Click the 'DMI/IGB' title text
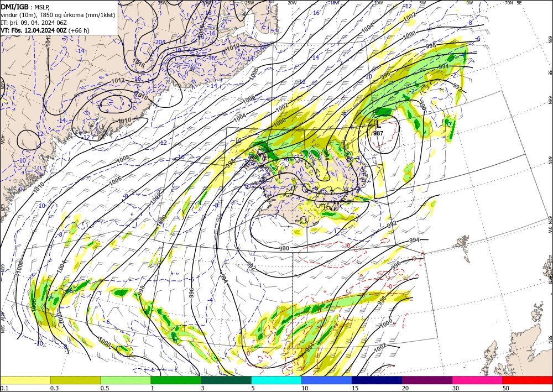The width and height of the screenshot is (553, 392). (x=14, y=6)
